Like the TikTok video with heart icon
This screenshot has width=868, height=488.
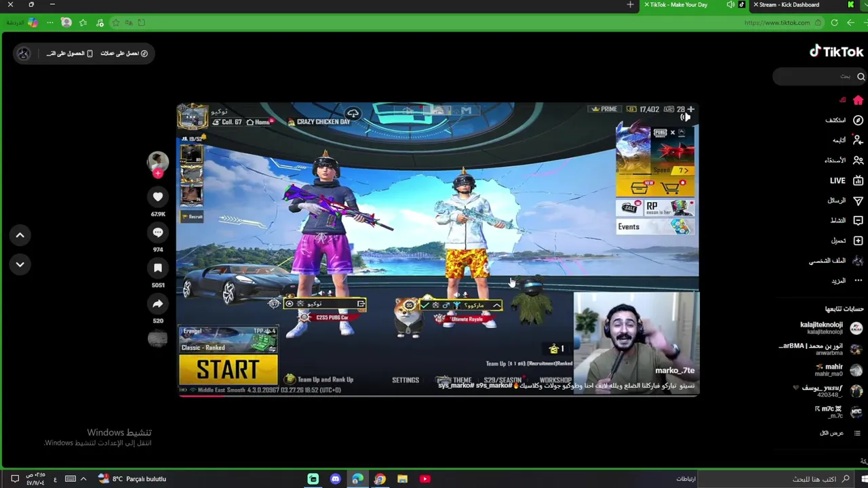[x=157, y=197]
